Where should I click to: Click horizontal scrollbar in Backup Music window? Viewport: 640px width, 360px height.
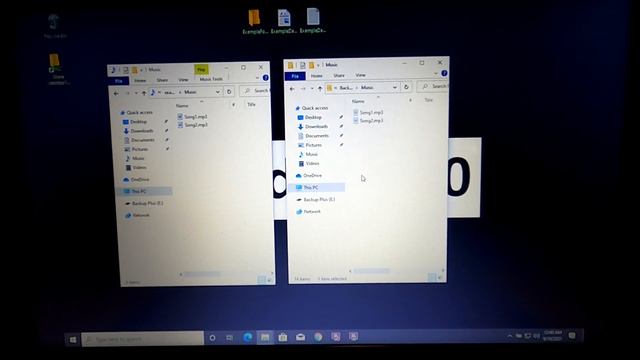tap(371, 271)
